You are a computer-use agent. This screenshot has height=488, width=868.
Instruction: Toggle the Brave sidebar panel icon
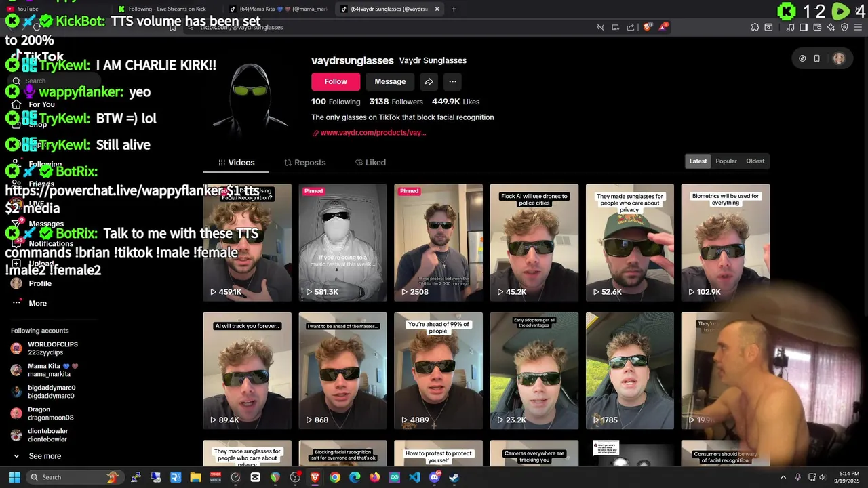[804, 27]
